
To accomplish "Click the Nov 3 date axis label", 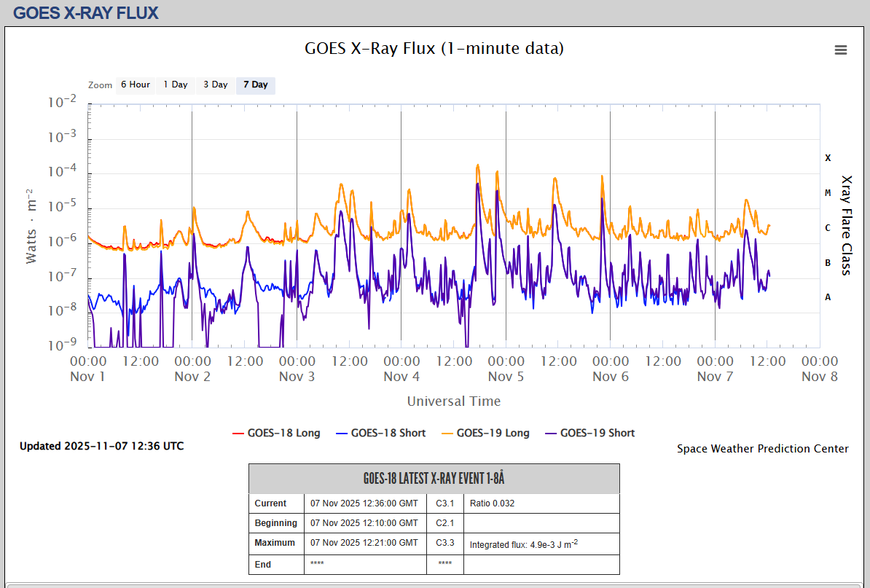I will tap(297, 377).
